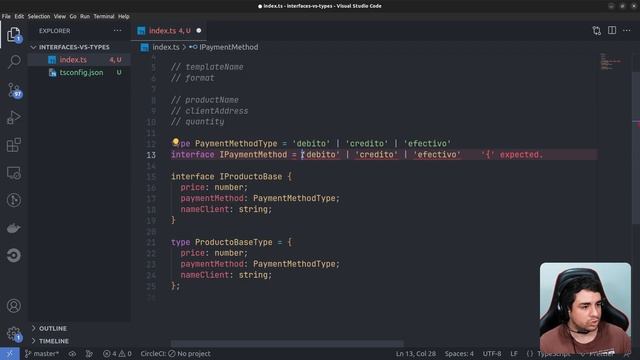This screenshot has height=360, width=640.
Task: Click the '// clientAddress' comment
Action: pos(209,111)
